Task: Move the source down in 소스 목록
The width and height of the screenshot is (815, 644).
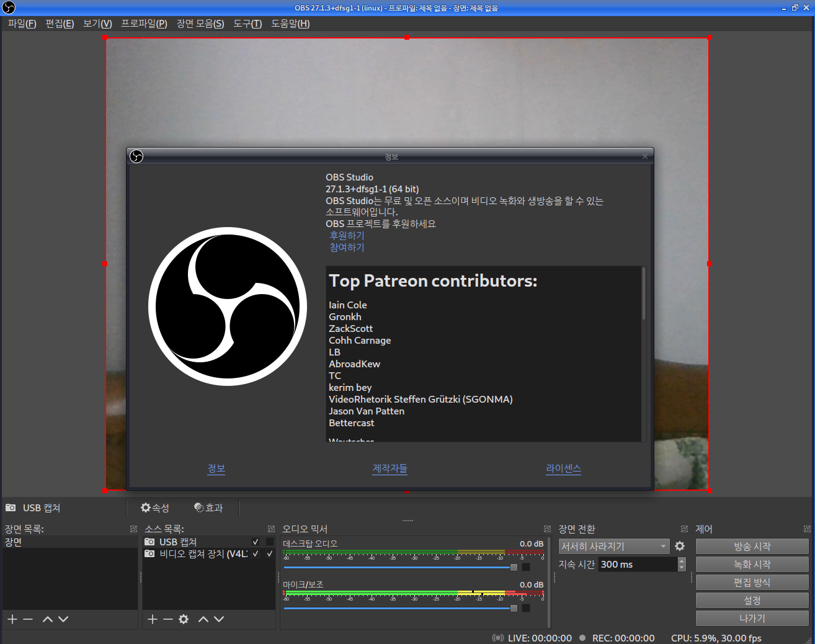Action: (219, 619)
